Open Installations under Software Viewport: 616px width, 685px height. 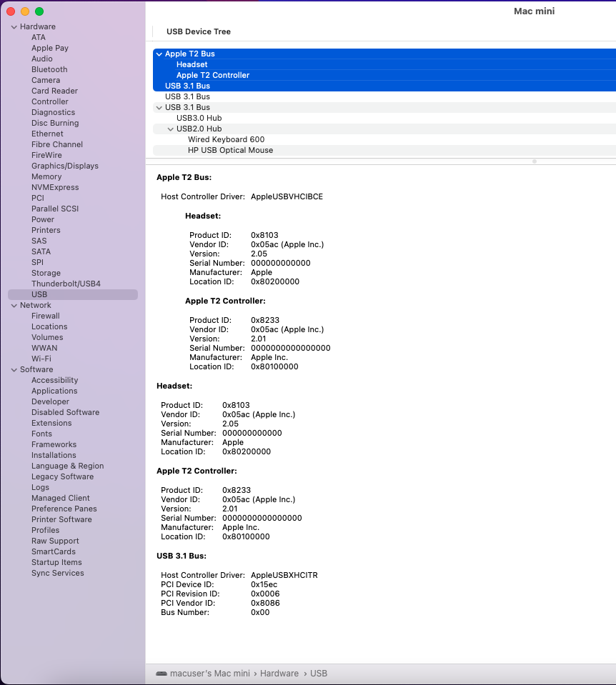click(54, 455)
